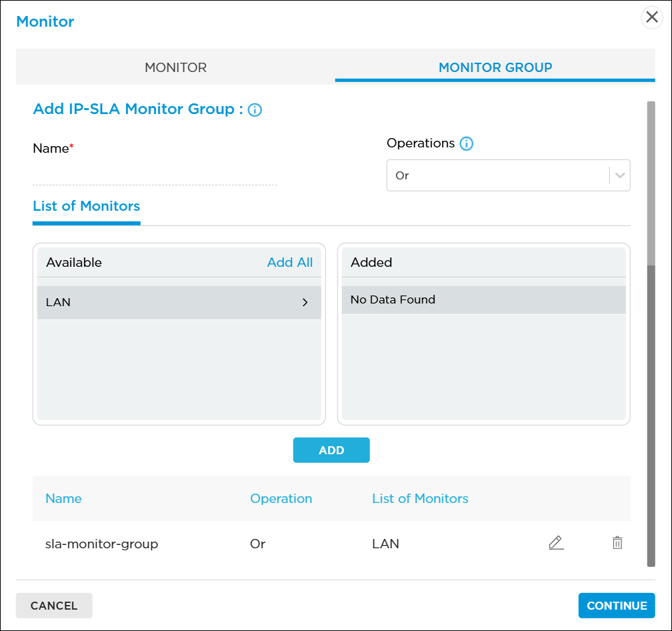Open the Operations dropdown showing Or
The width and height of the screenshot is (672, 631).
(x=497, y=175)
